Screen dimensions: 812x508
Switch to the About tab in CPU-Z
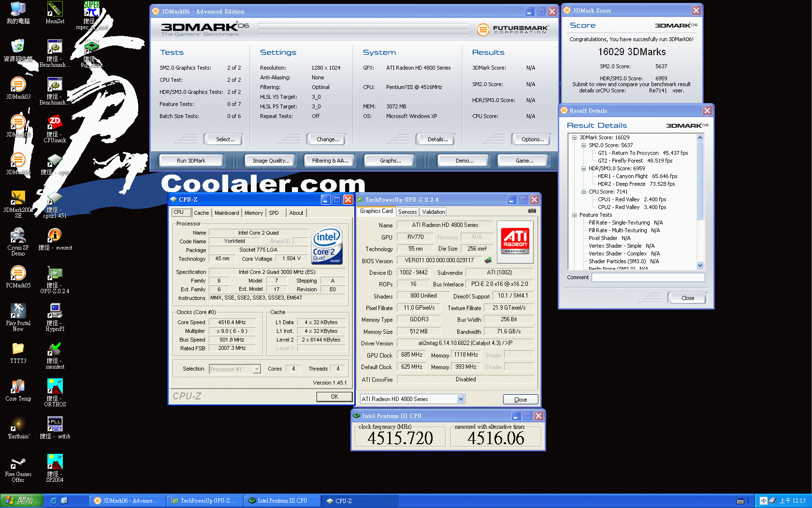pos(296,213)
